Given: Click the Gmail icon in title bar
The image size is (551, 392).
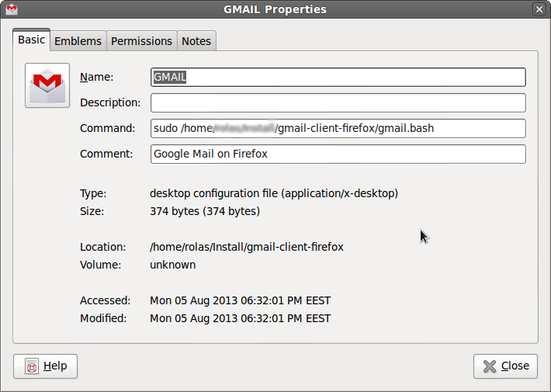Looking at the screenshot, I should (12, 9).
